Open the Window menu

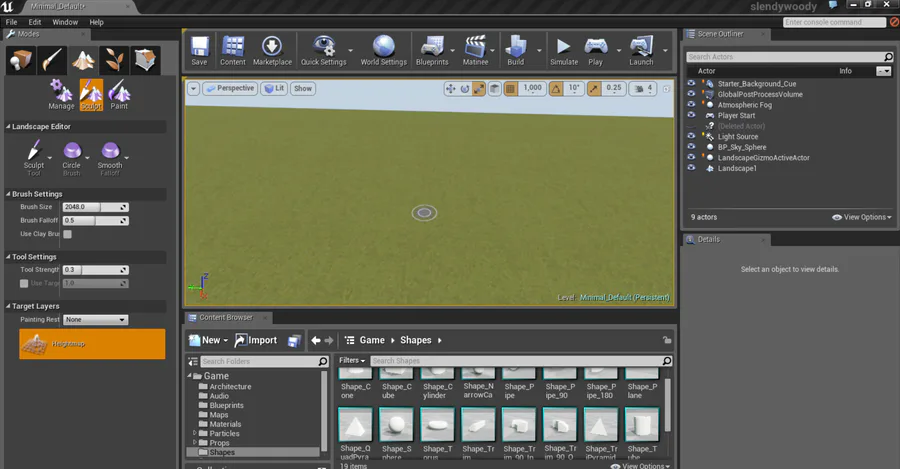point(65,22)
